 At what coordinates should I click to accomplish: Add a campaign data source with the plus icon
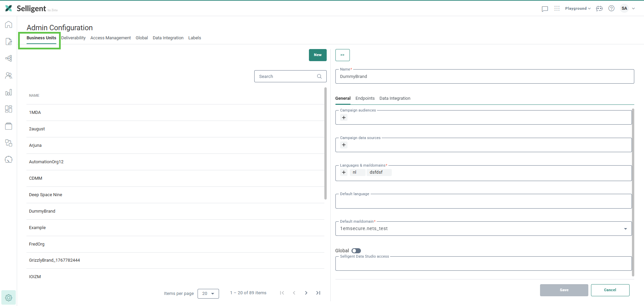343,145
